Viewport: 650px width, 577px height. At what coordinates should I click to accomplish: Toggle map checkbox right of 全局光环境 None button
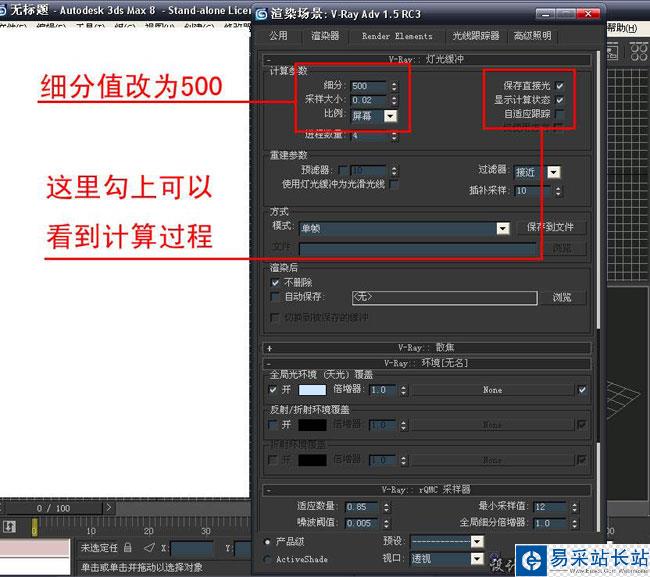coord(582,390)
